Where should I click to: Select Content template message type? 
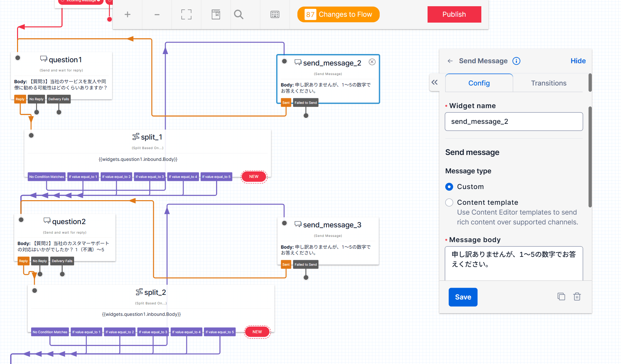click(x=449, y=202)
